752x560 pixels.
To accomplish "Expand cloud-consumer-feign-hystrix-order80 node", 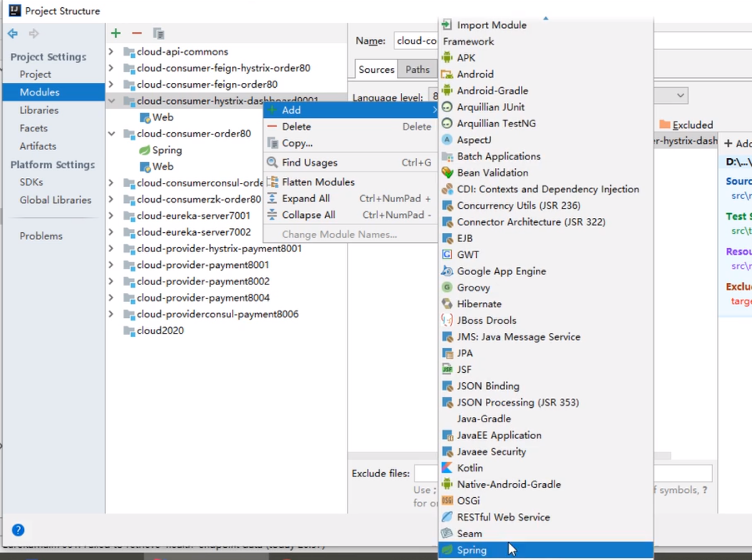I will click(111, 68).
